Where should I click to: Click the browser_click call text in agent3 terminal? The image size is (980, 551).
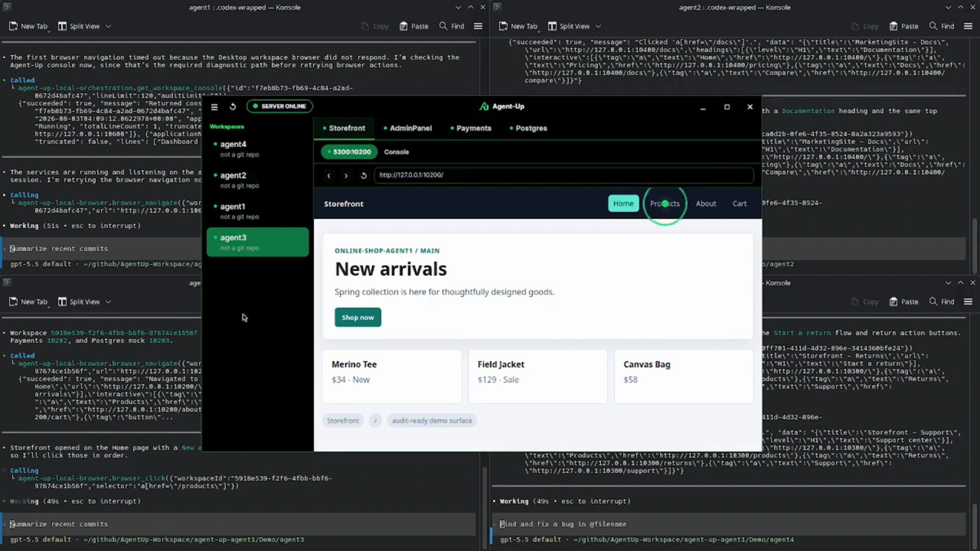pos(175,482)
